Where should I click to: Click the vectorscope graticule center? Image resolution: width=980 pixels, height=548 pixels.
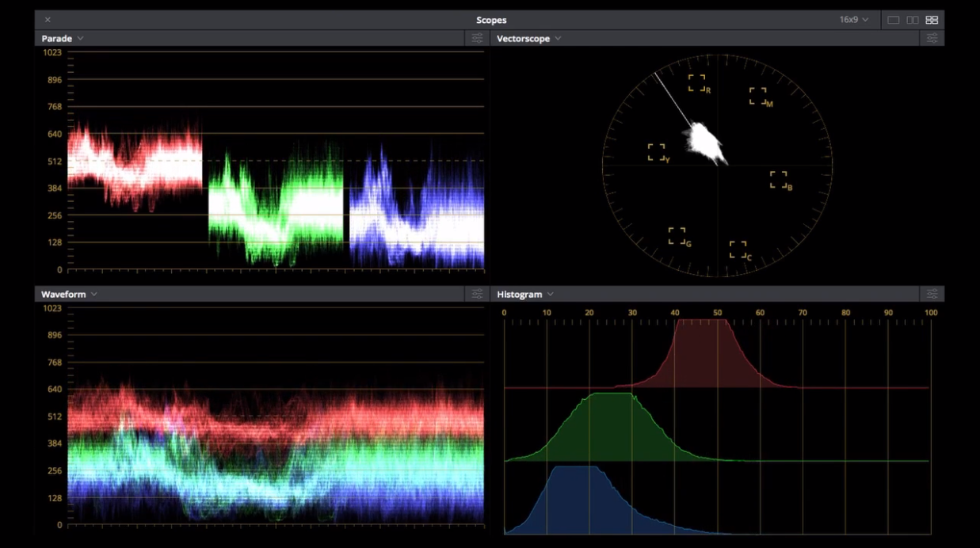coord(717,165)
